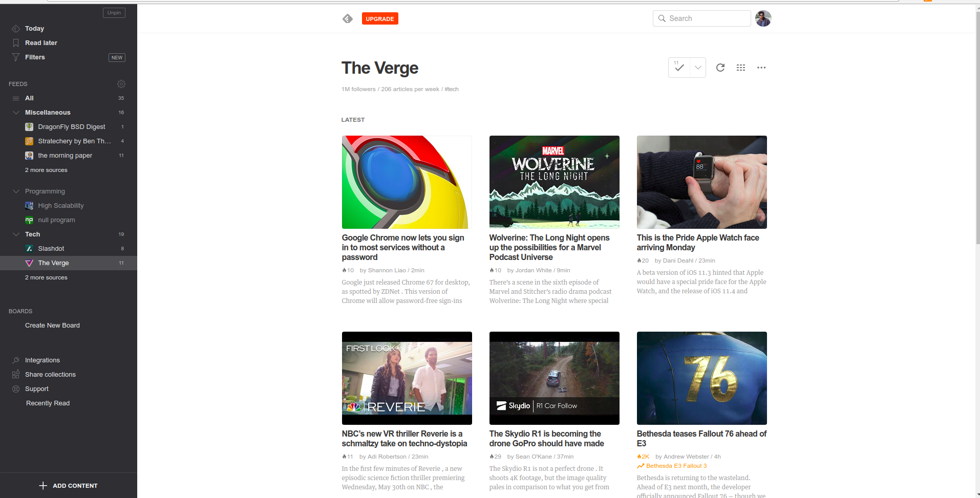Refresh The Verge feed

coord(720,68)
